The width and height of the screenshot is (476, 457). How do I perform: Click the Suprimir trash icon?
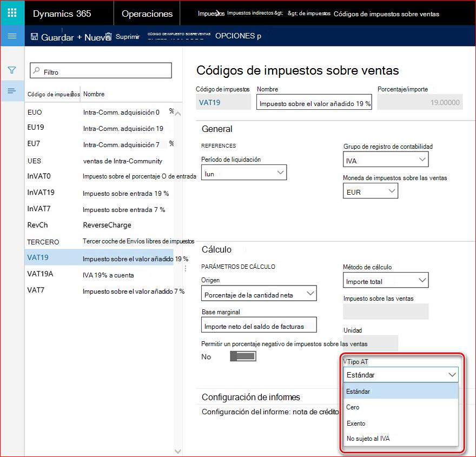(109, 36)
